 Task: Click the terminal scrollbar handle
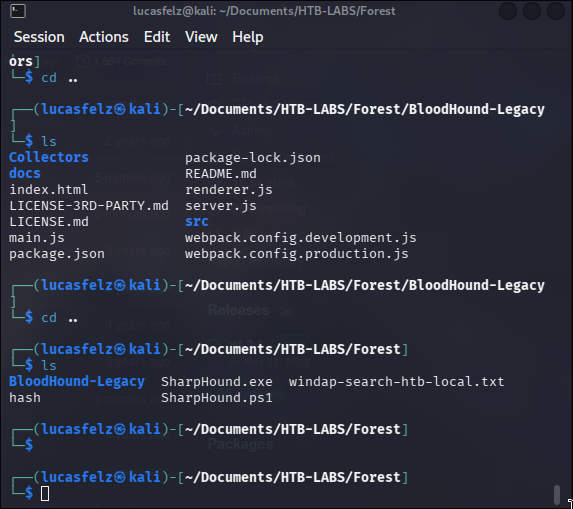click(x=557, y=494)
